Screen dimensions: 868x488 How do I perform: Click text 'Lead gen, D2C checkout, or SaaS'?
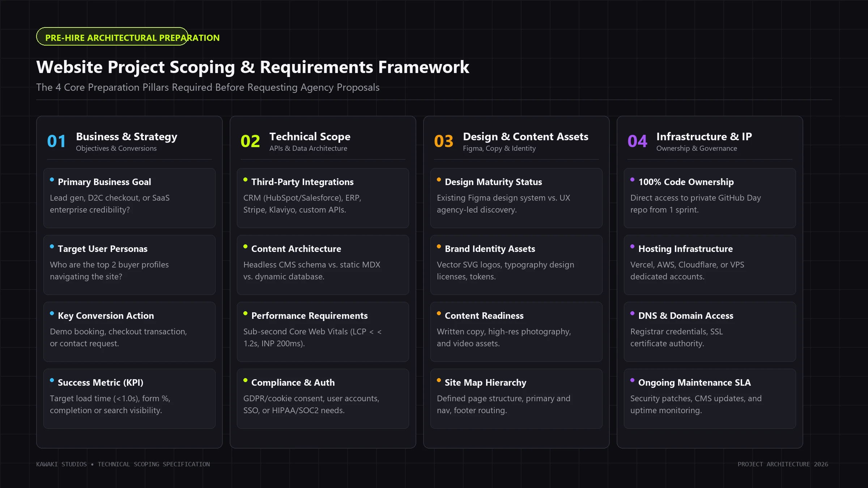coord(110,198)
